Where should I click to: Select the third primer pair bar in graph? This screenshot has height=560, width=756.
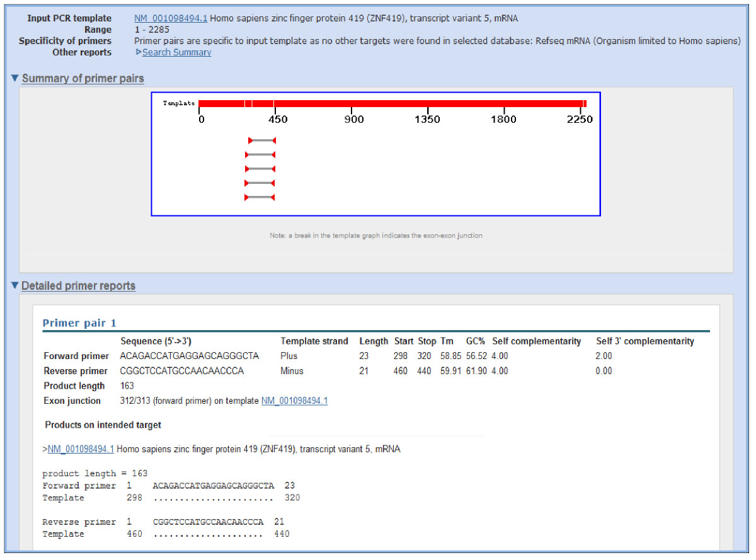[260, 169]
